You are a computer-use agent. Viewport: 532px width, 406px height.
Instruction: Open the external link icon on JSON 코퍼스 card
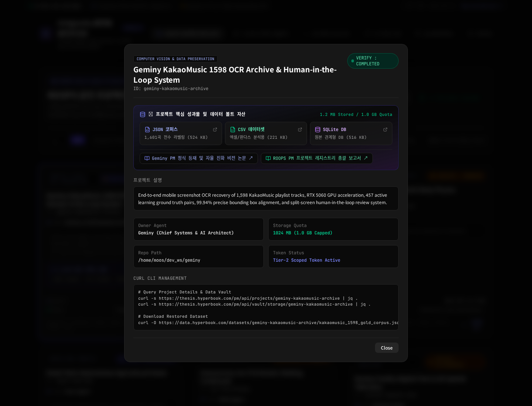coord(215,130)
